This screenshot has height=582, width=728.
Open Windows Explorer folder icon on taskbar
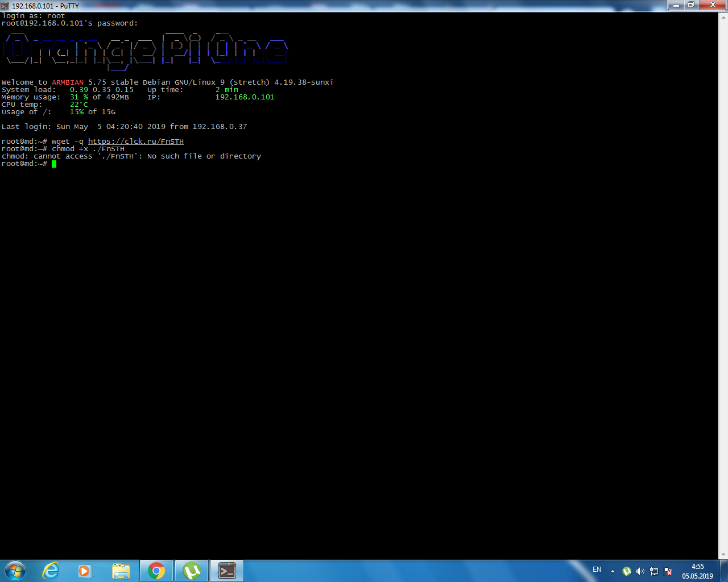point(121,571)
